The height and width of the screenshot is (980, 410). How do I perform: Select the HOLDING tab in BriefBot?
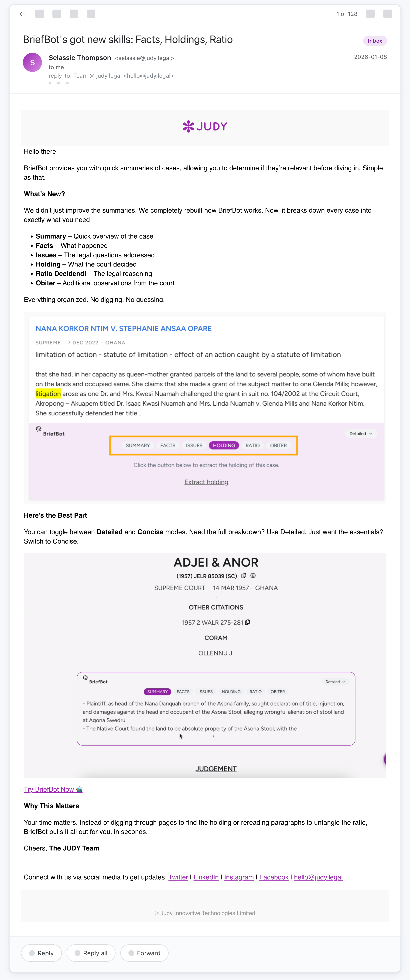coord(224,446)
